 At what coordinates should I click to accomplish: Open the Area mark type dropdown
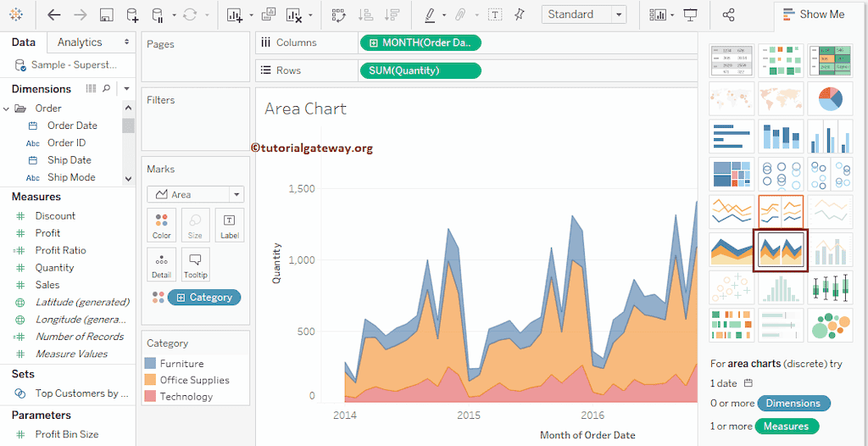195,194
